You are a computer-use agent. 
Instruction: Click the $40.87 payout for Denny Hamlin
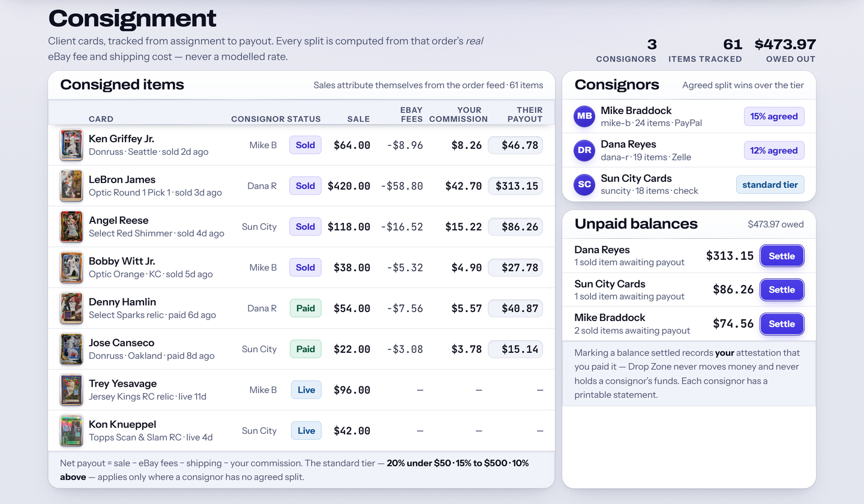(515, 308)
